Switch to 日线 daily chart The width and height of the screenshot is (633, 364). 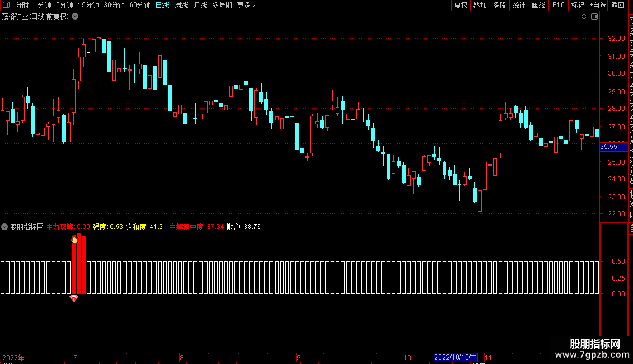point(162,5)
